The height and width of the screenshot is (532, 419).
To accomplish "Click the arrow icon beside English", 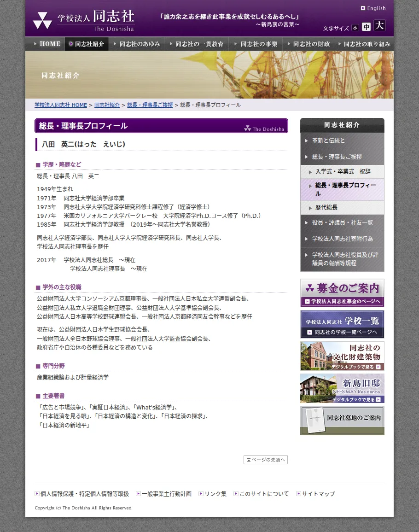I will 363,8.
